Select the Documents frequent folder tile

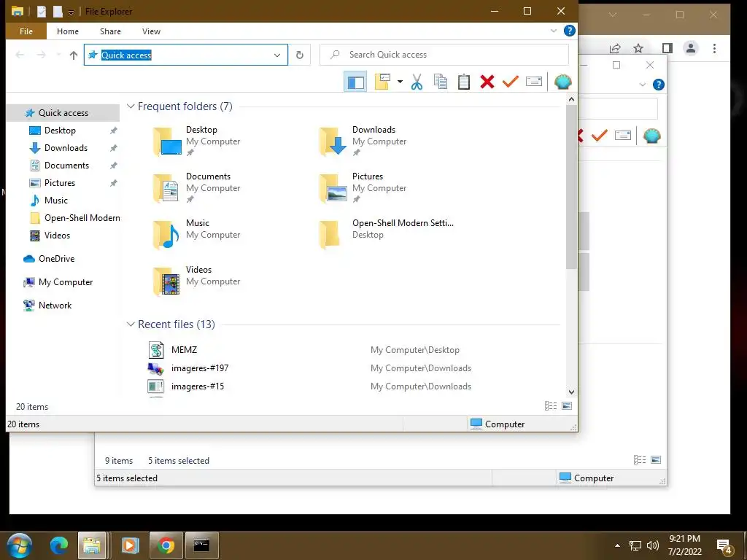197,187
